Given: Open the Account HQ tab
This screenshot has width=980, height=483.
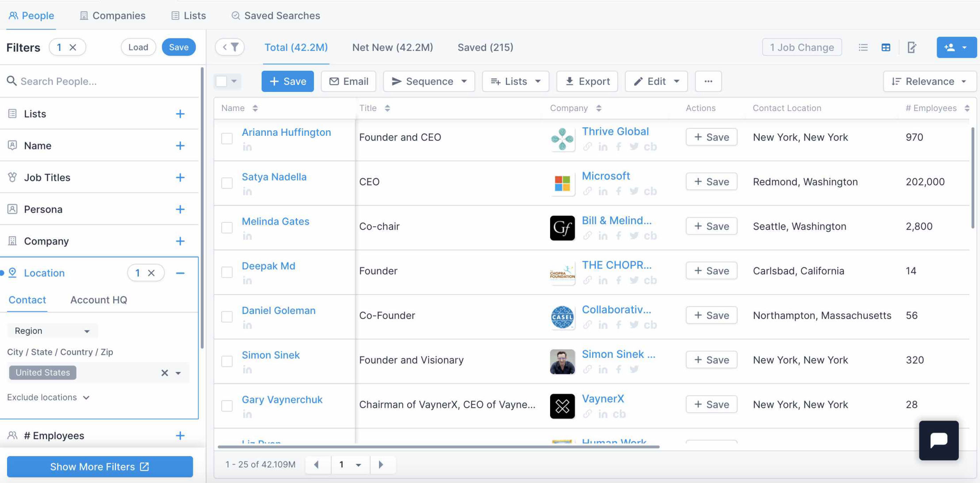Looking at the screenshot, I should [99, 300].
